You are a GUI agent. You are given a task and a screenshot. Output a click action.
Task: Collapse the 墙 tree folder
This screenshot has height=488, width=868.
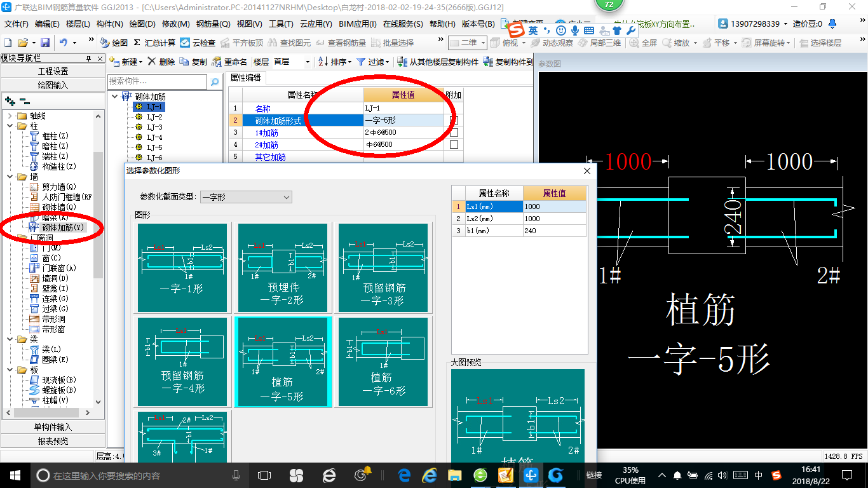pos(10,177)
